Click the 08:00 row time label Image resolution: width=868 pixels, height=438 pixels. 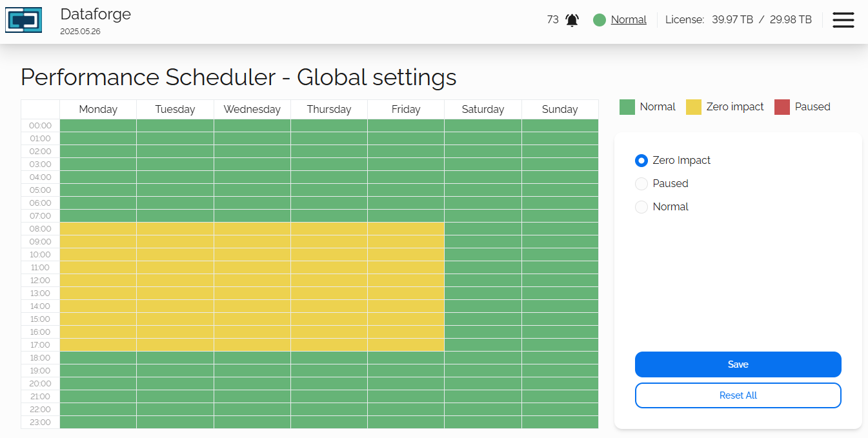pos(40,229)
